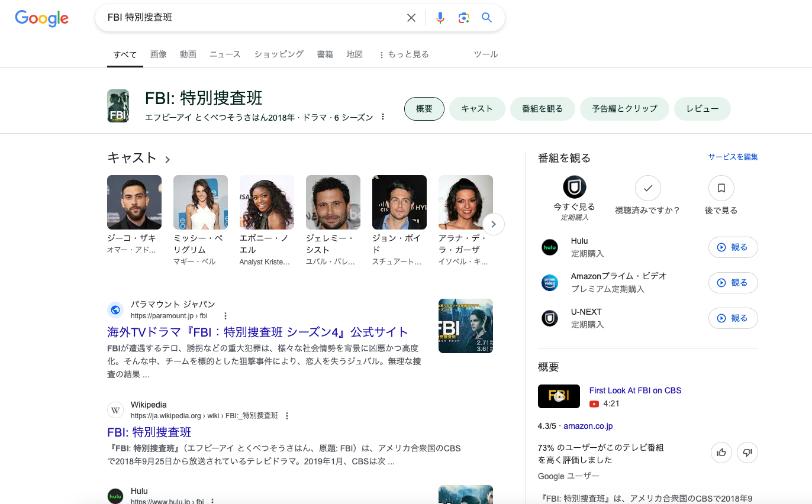812x504 pixels.
Task: Switch to the ニュース tab
Action: (x=225, y=54)
